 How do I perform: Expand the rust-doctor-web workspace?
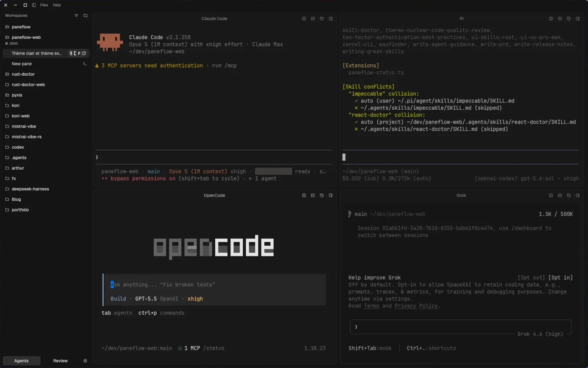45,85
